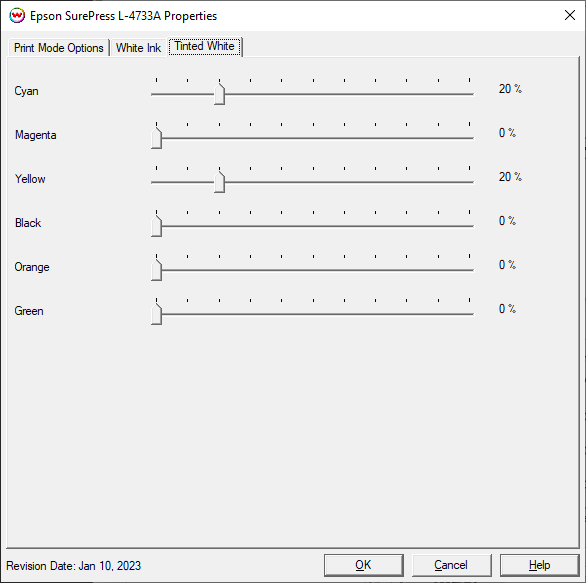This screenshot has width=586, height=583.
Task: Click the Black slider thumb
Action: (x=157, y=226)
